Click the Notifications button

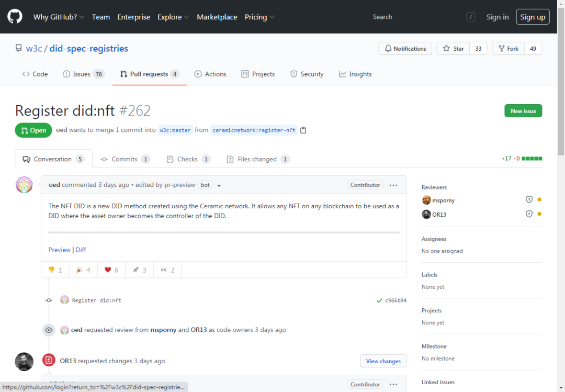(405, 48)
